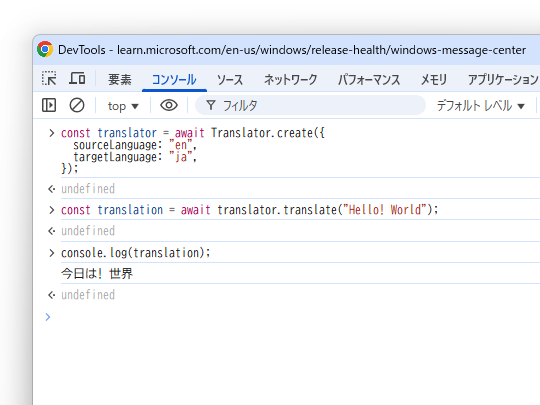Switch to the コンソール tab
Image resolution: width=540 pixels, height=405 pixels.
click(174, 80)
